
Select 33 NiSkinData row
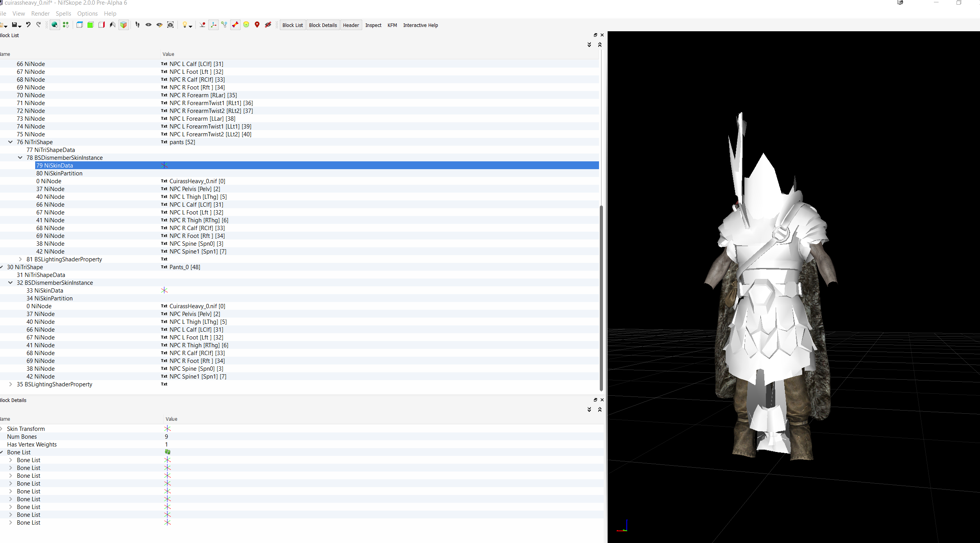[x=299, y=291]
